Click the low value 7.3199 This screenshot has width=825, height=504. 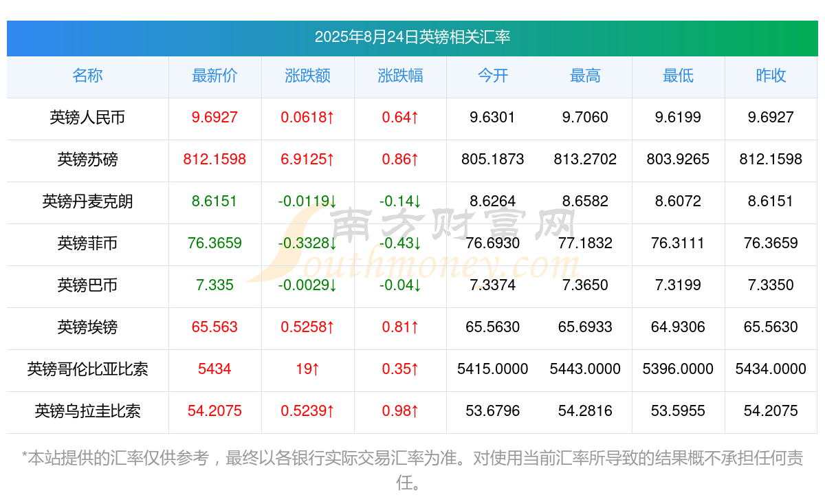(678, 285)
